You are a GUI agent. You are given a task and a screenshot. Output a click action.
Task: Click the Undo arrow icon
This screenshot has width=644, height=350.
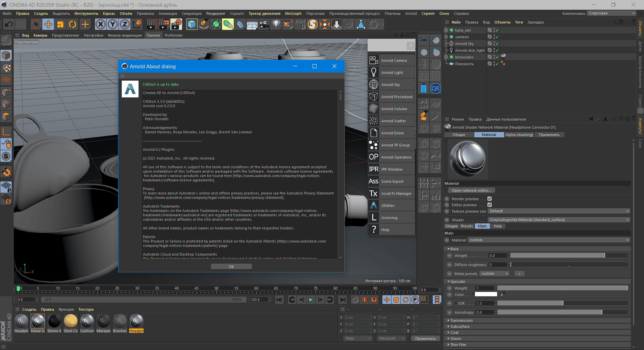9,24
